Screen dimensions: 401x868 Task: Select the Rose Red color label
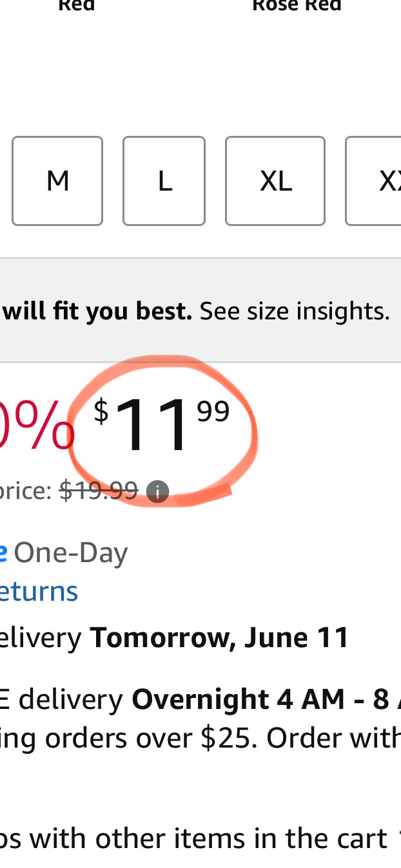(297, 6)
